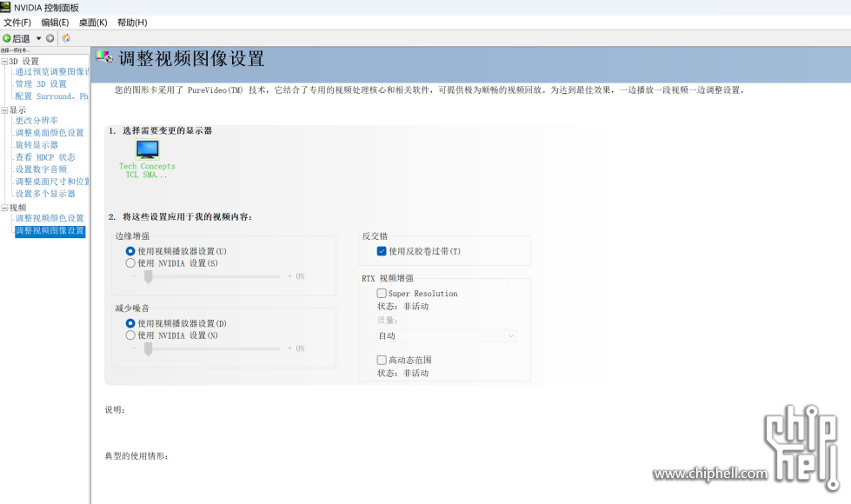Select 减少噪音 使用 NVIDIA 设置(N) radio

pyautogui.click(x=130, y=335)
